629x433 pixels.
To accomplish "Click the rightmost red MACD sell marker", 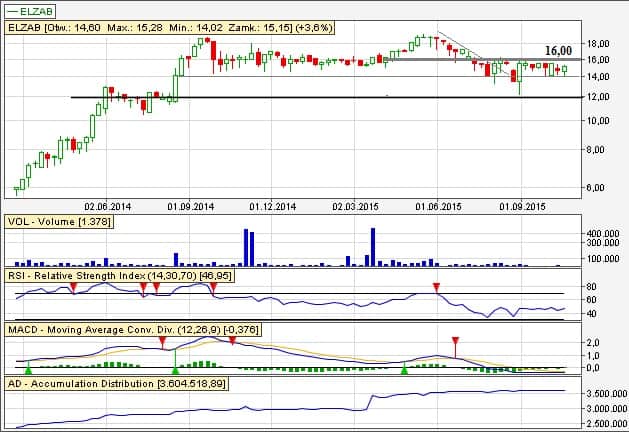I will pyautogui.click(x=456, y=341).
